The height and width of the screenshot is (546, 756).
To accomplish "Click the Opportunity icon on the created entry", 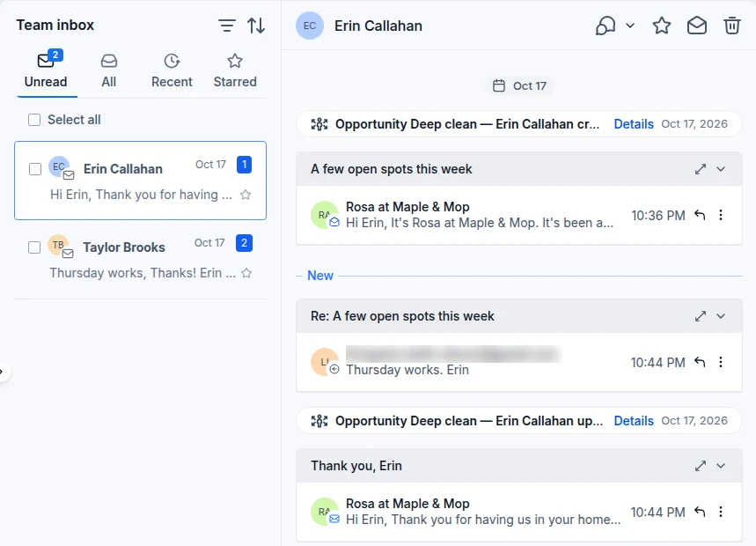I will coord(319,124).
